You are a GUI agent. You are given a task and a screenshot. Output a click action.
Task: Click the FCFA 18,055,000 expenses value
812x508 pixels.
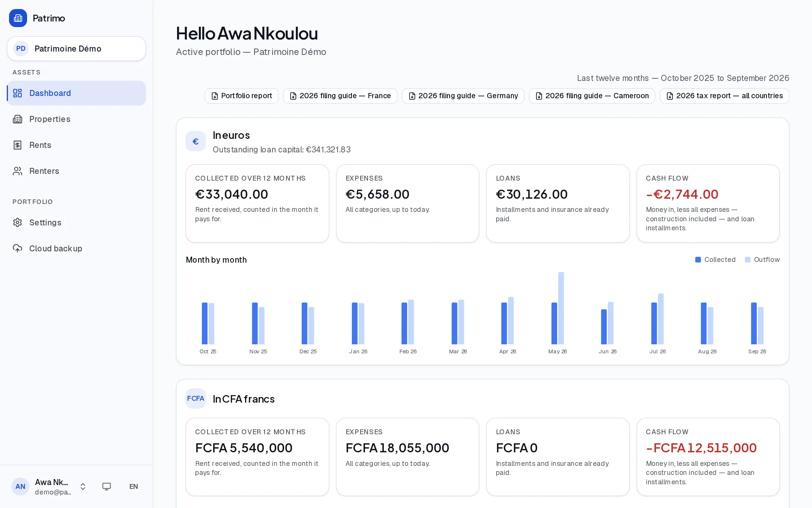point(397,448)
